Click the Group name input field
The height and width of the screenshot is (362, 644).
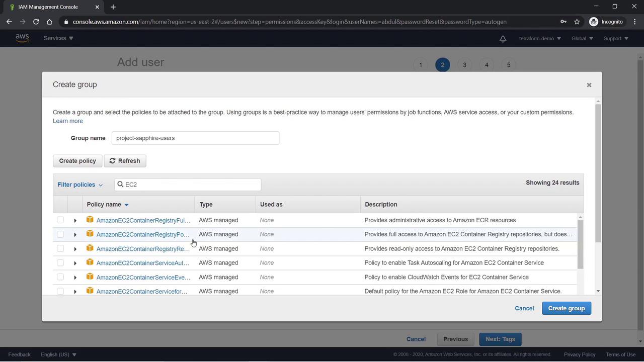pyautogui.click(x=195, y=138)
